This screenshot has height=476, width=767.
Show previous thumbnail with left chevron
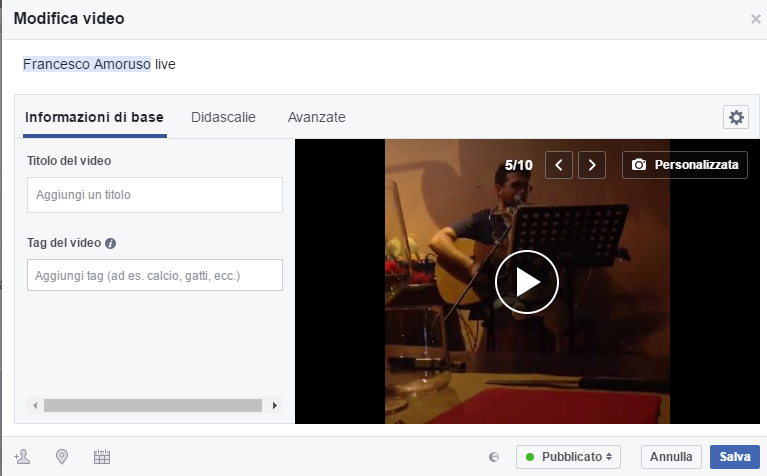click(559, 165)
